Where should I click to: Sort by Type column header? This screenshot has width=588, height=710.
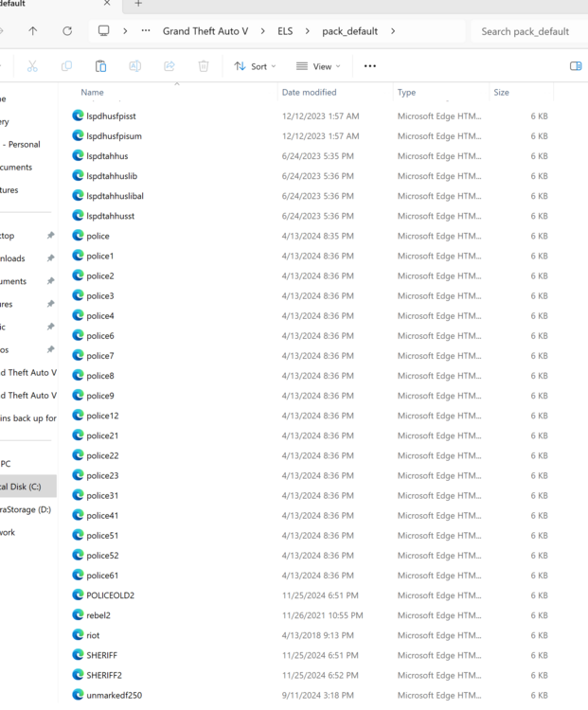tap(406, 93)
